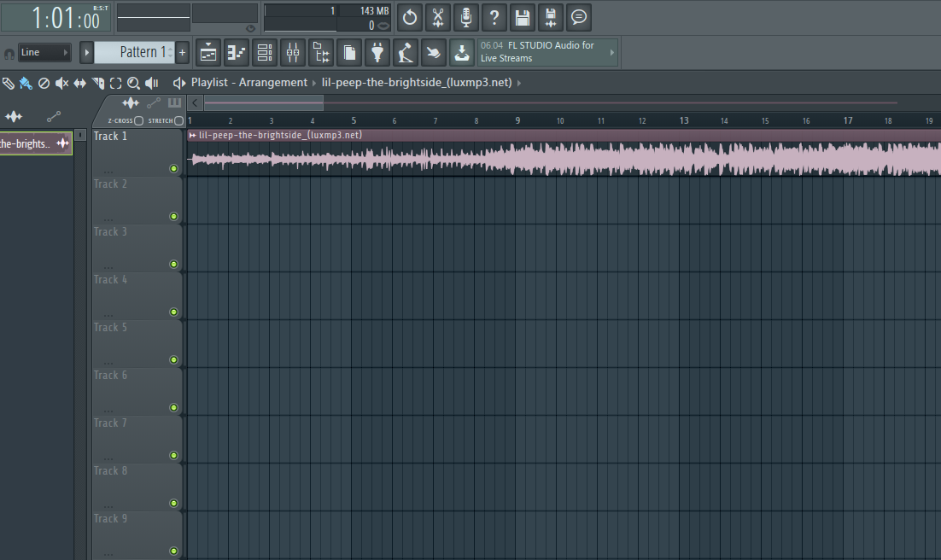Show automation clips in the picker panel
This screenshot has height=560, width=941.
[x=54, y=116]
